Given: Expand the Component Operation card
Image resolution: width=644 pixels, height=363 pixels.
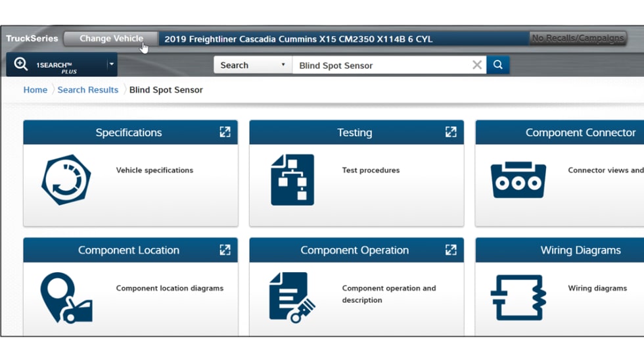Looking at the screenshot, I should click(451, 250).
